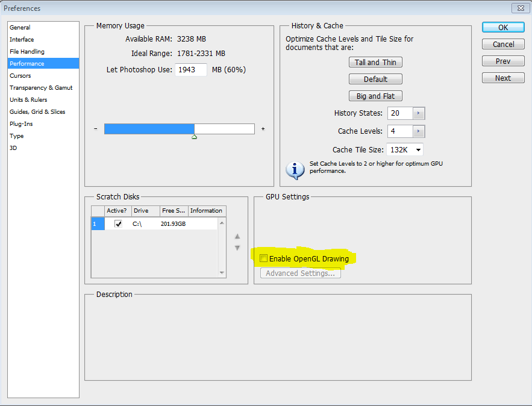Choose the Tall and Thin cache preset
Image resolution: width=532 pixels, height=406 pixels.
[375, 63]
